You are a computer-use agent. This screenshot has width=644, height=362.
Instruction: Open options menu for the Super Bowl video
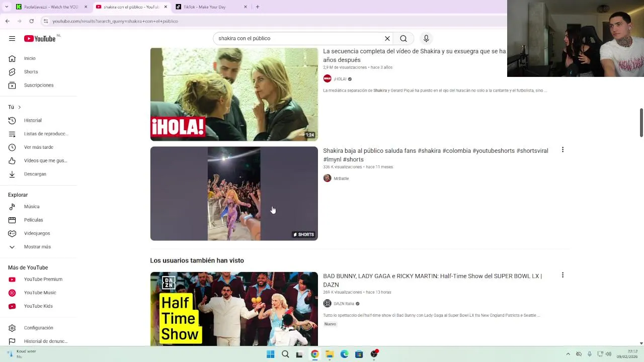click(562, 275)
